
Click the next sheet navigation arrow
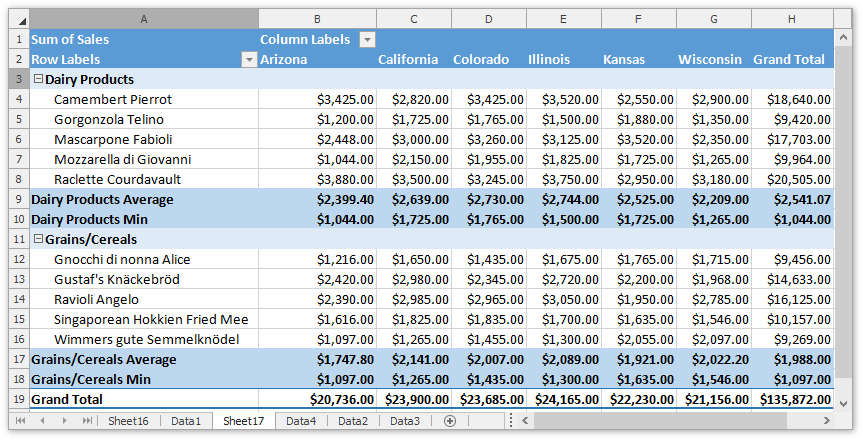(x=65, y=421)
